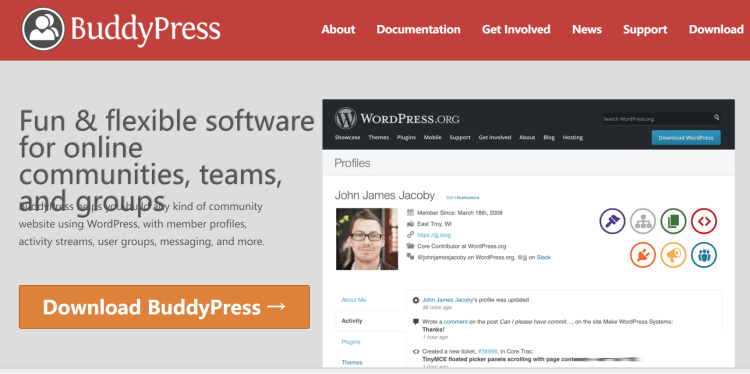Click the BuddyPress wordmark text
The image size is (750, 374).
pyautogui.click(x=146, y=29)
